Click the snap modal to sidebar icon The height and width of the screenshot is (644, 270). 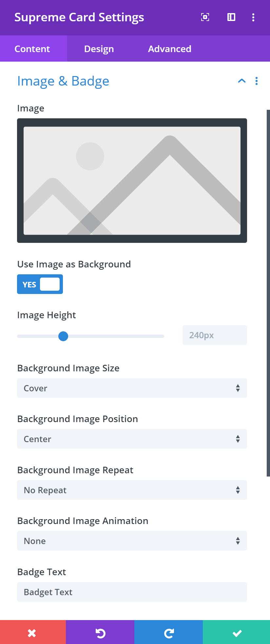231,17
